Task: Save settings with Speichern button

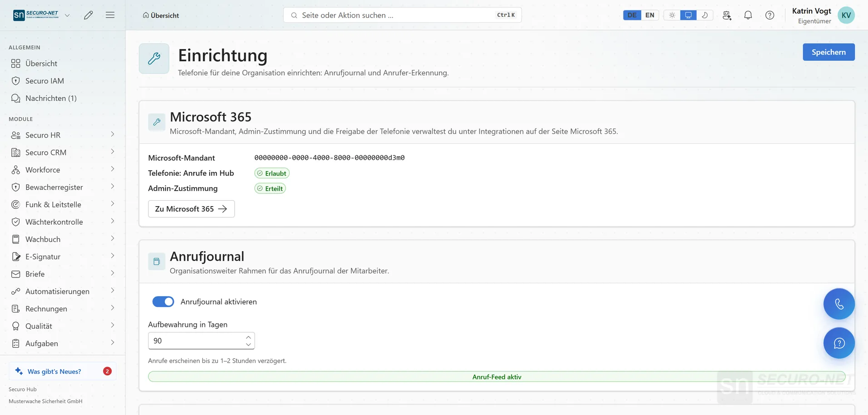Action: pyautogui.click(x=829, y=52)
